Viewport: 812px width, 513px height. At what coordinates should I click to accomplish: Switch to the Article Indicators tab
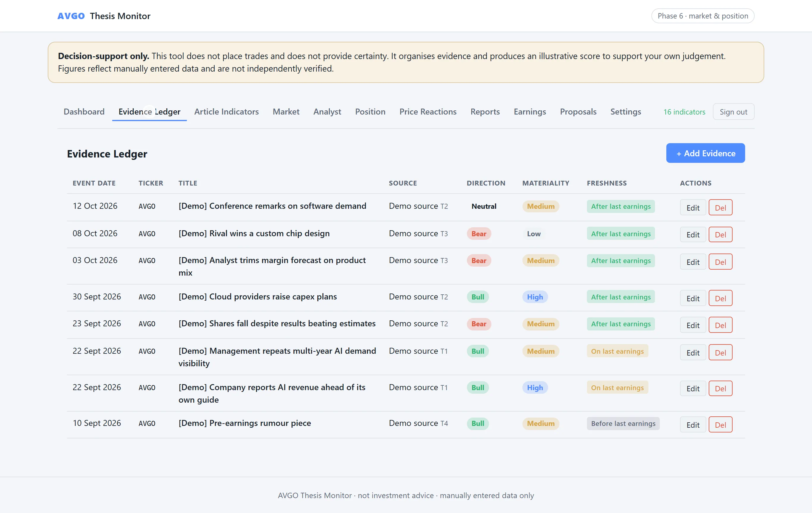point(226,112)
